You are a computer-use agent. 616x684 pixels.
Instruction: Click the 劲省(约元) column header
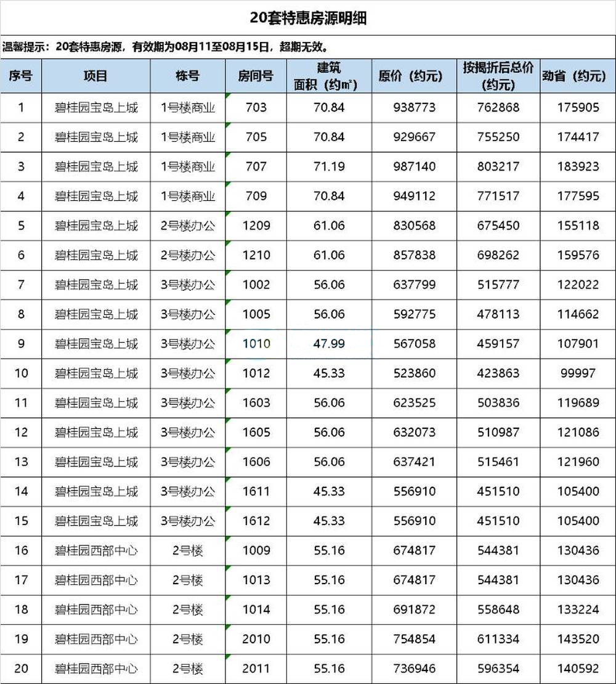pyautogui.click(x=578, y=76)
